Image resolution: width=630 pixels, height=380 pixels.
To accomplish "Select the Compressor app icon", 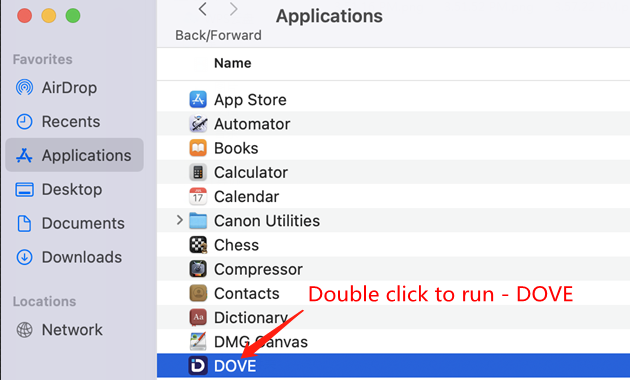I will click(x=198, y=269).
